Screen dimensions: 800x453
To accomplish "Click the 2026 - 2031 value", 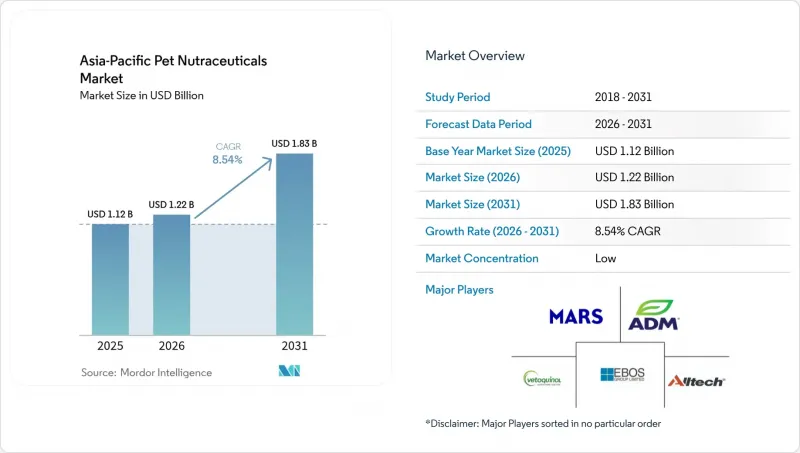I will (x=623, y=124).
